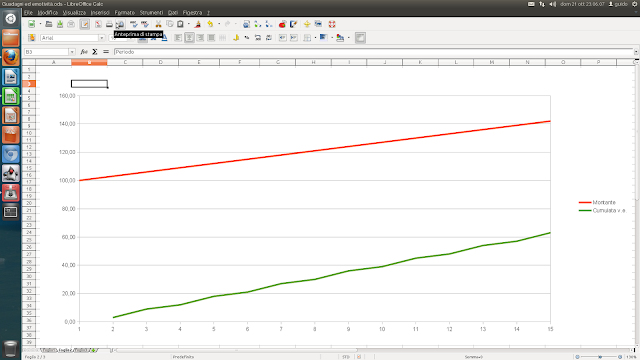Image resolution: width=640 pixels, height=360 pixels.
Task: Toggle STD selection mode in status bar
Action: [346, 357]
